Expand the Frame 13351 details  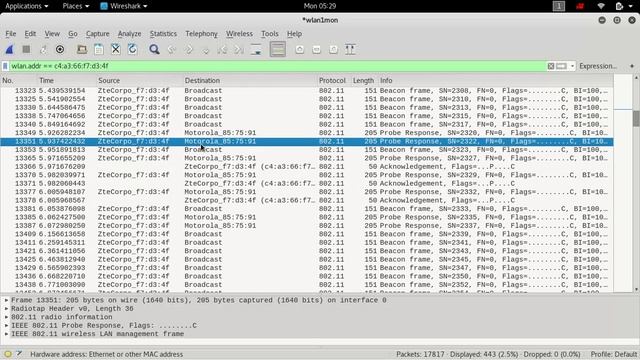point(7,300)
